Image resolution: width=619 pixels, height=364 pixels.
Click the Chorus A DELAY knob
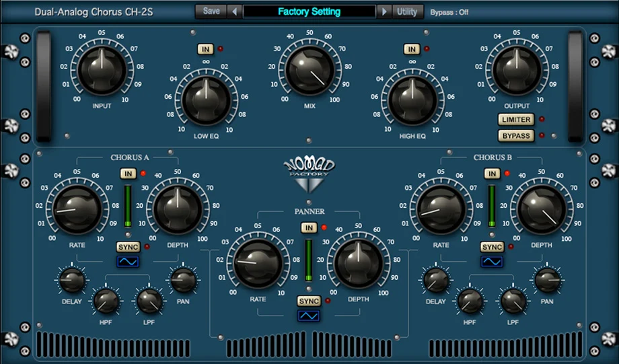click(x=72, y=280)
